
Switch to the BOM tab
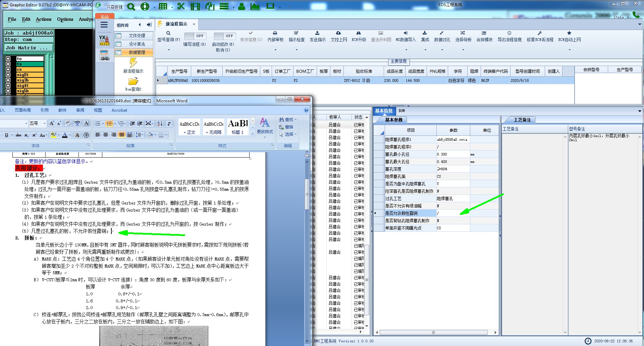point(401,111)
